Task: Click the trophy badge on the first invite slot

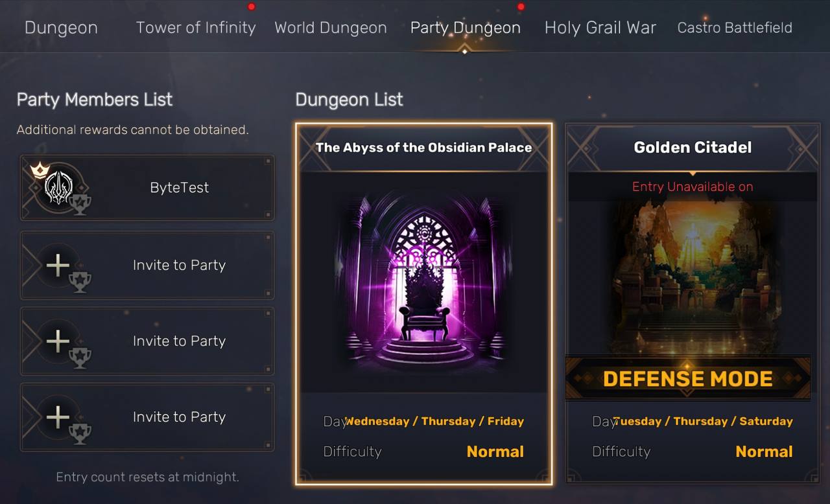Action: coord(80,282)
